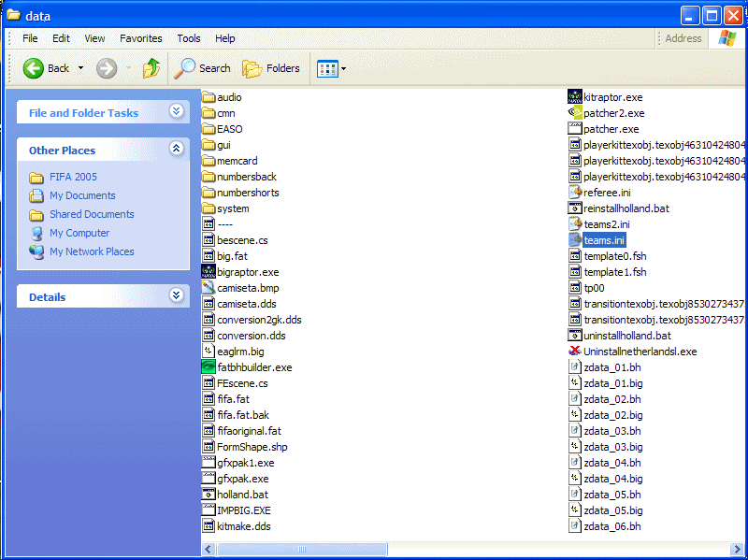Click the bigraptor.exe file icon
The image size is (748, 560).
pos(209,272)
